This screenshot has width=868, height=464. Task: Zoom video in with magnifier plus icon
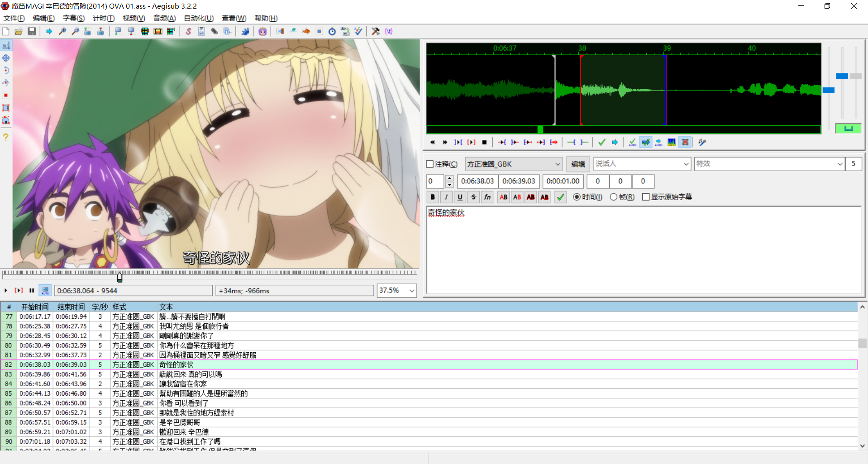(x=62, y=31)
